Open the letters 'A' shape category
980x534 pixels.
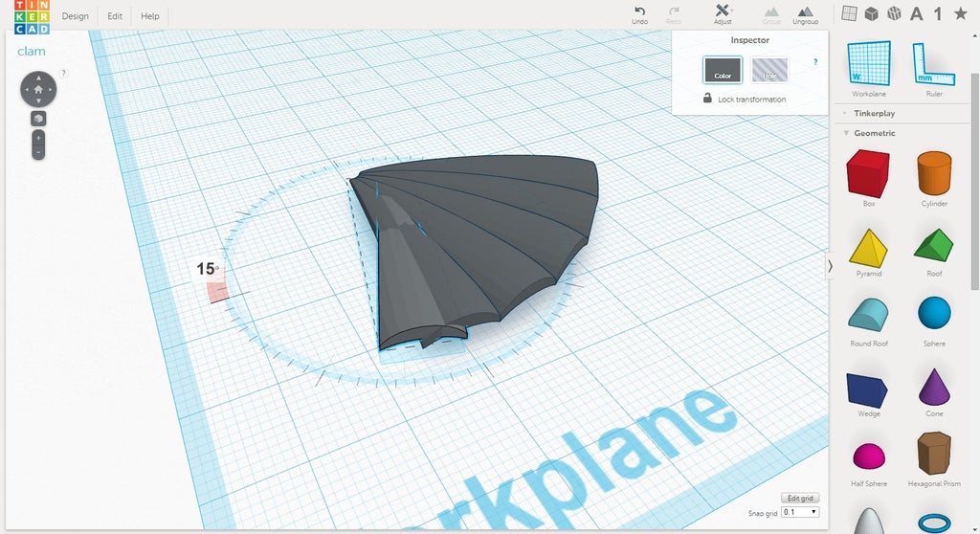[916, 13]
